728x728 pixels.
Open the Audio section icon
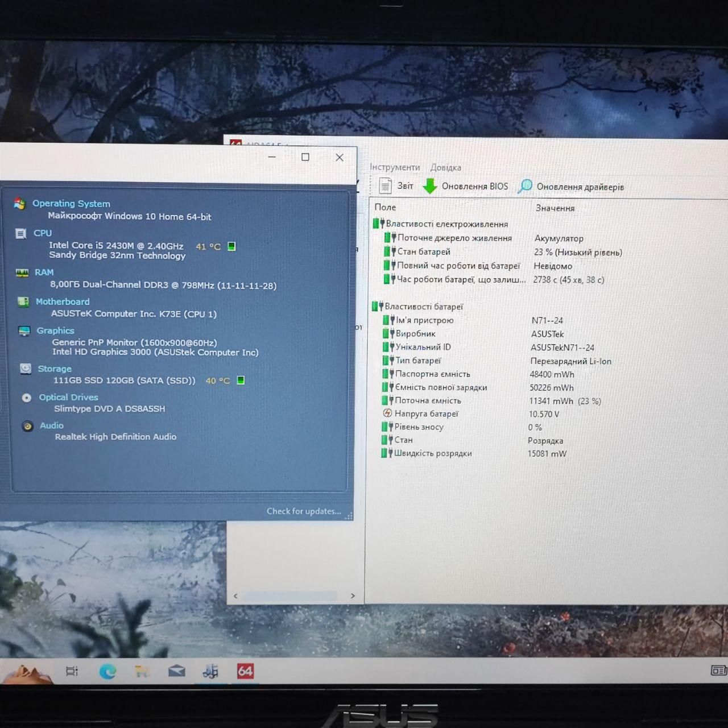click(x=27, y=425)
